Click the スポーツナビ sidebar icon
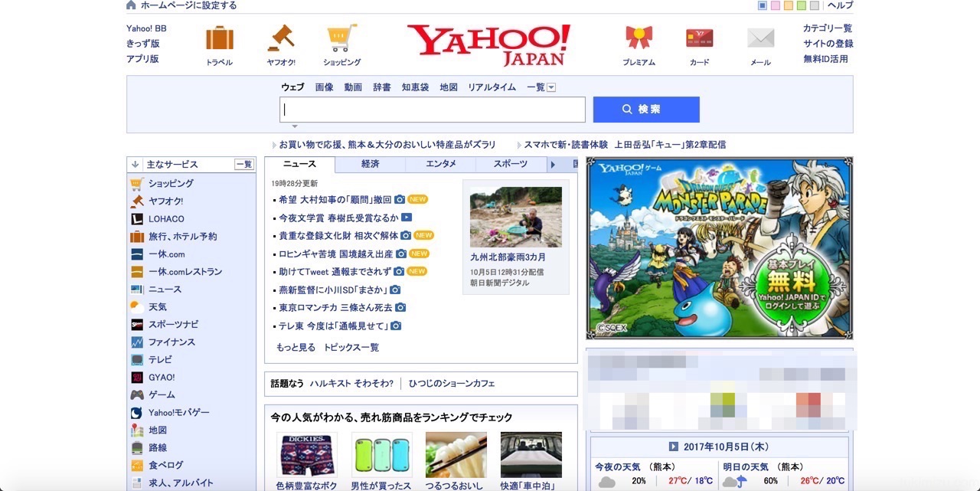 point(137,325)
